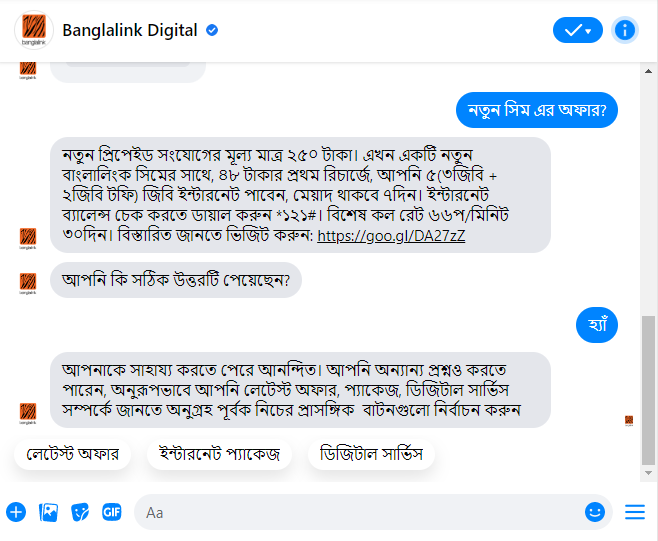Select the ইন্টারনেট প্যাকেজ quick reply
Image resolution: width=658 pixels, height=541 pixels.
219,454
